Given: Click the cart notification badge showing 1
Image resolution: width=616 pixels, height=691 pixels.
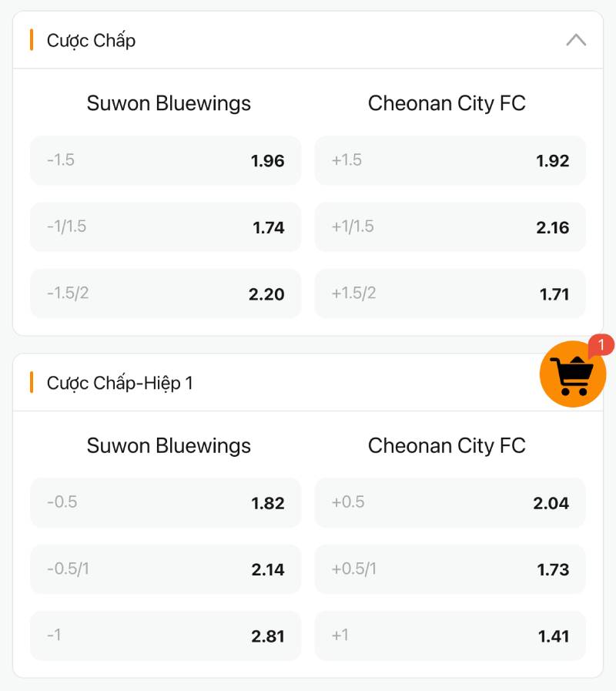Looking at the screenshot, I should tap(601, 345).
